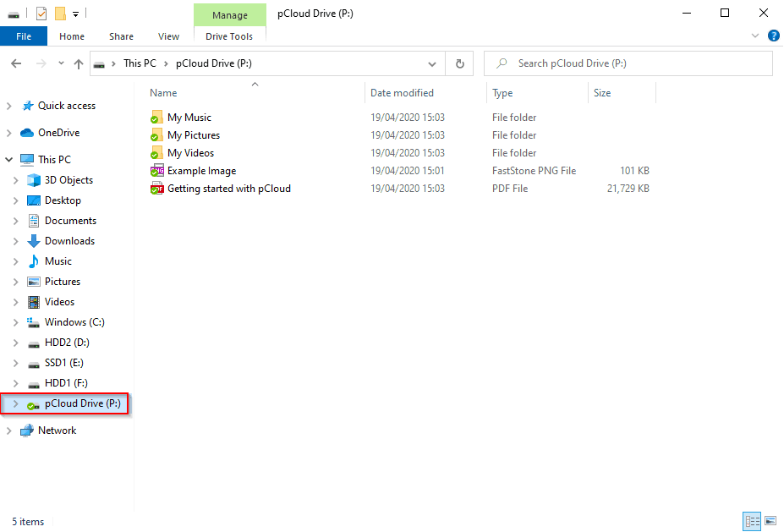784x532 pixels.
Task: Open the File menu
Action: pyautogui.click(x=24, y=36)
